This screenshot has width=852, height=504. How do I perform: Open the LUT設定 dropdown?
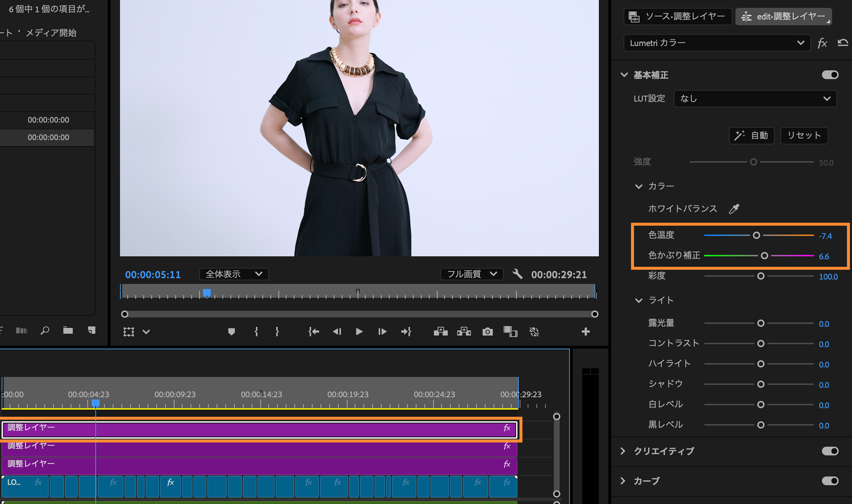[755, 98]
